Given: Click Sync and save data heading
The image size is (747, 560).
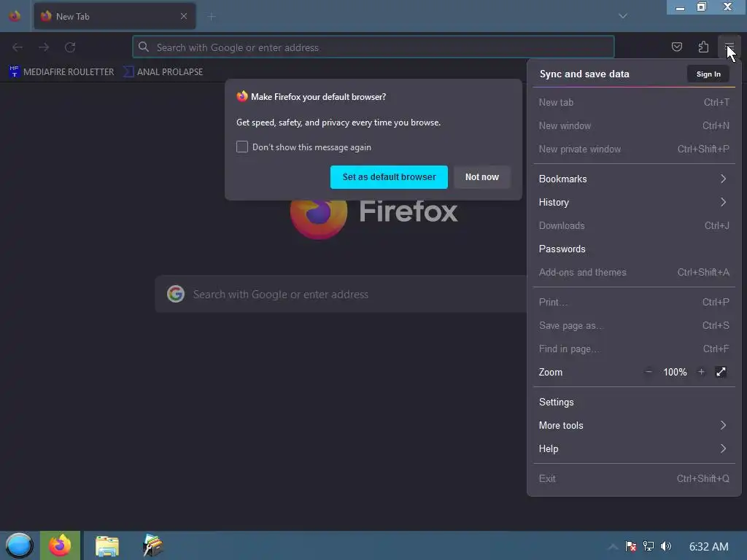Looking at the screenshot, I should [x=584, y=74].
